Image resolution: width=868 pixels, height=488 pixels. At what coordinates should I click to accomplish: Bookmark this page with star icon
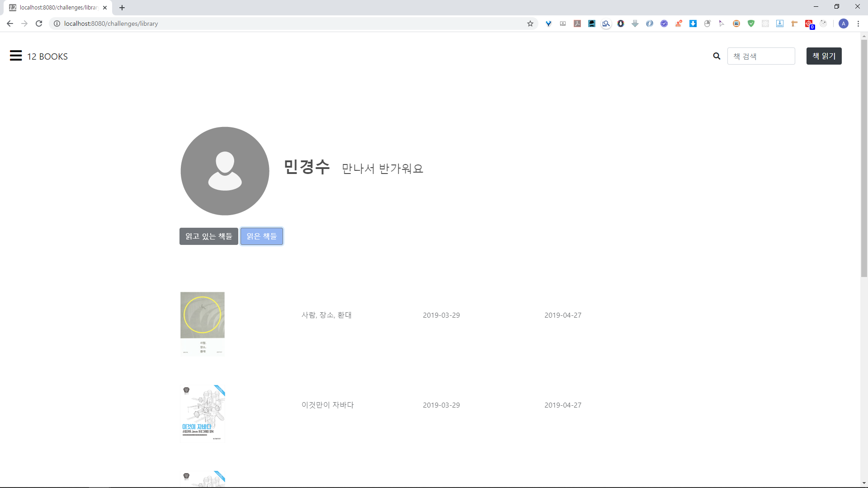click(530, 23)
